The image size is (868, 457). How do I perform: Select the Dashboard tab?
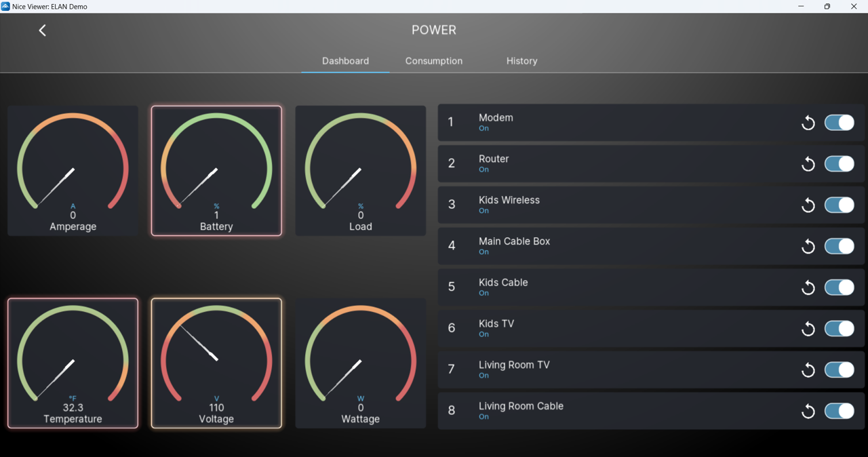coord(345,61)
